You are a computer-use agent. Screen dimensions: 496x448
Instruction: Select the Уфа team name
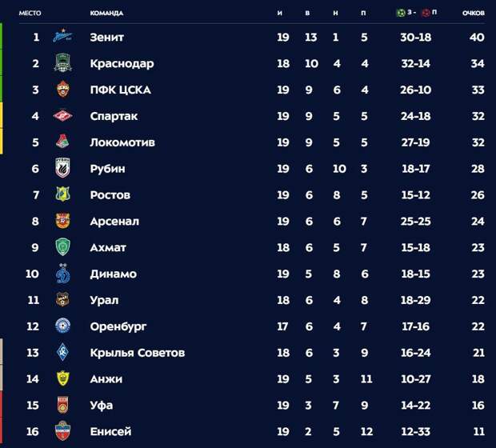(x=102, y=406)
